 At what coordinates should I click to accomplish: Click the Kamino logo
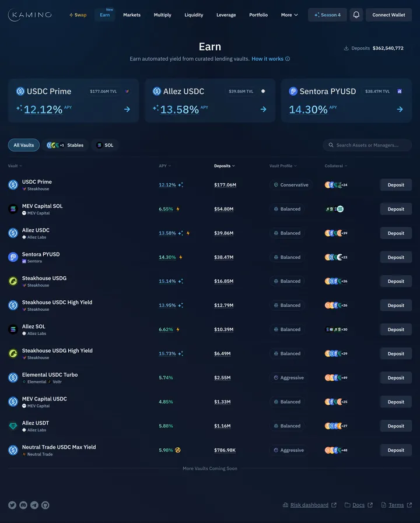(30, 15)
